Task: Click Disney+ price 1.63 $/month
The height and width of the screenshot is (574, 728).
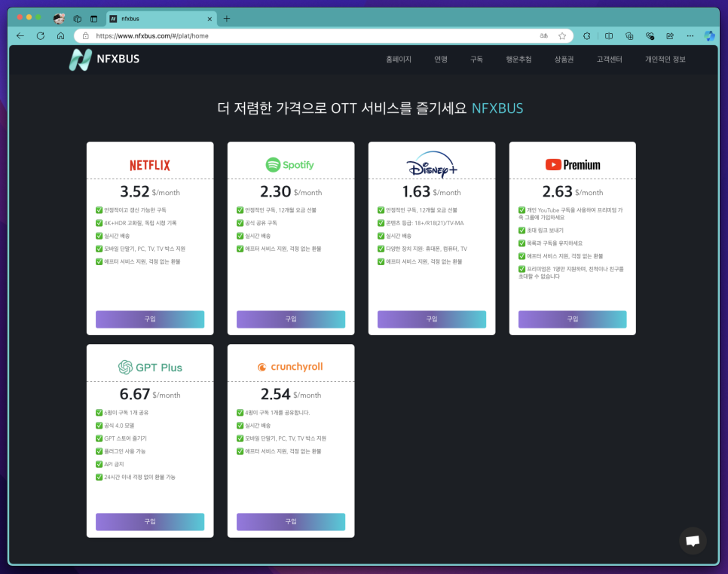Action: pos(432,191)
